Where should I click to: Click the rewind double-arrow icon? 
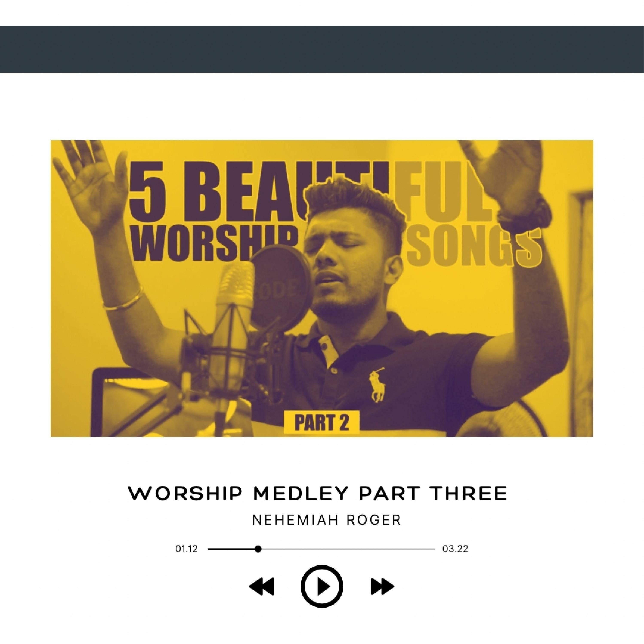(x=262, y=586)
